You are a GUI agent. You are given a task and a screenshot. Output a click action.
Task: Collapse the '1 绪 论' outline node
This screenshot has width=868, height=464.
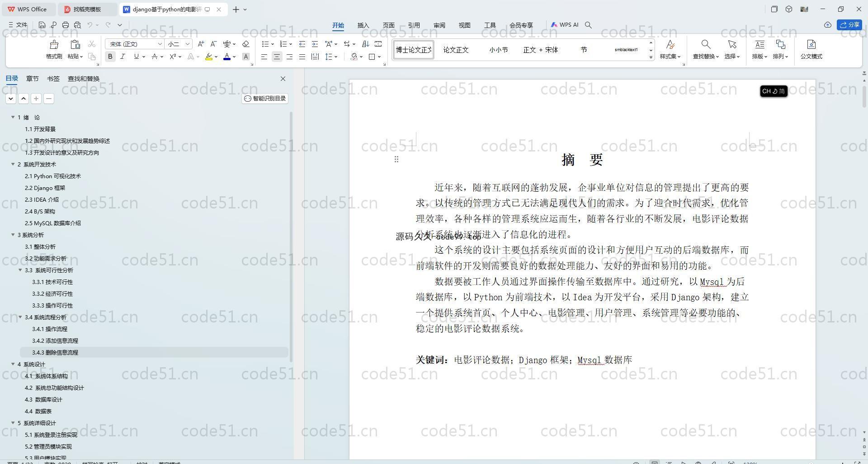13,117
